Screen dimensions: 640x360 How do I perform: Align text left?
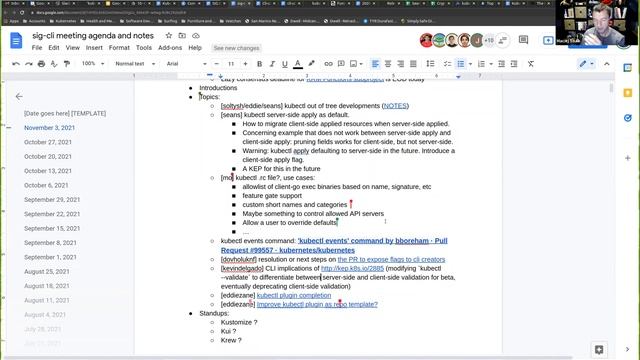coord(375,64)
